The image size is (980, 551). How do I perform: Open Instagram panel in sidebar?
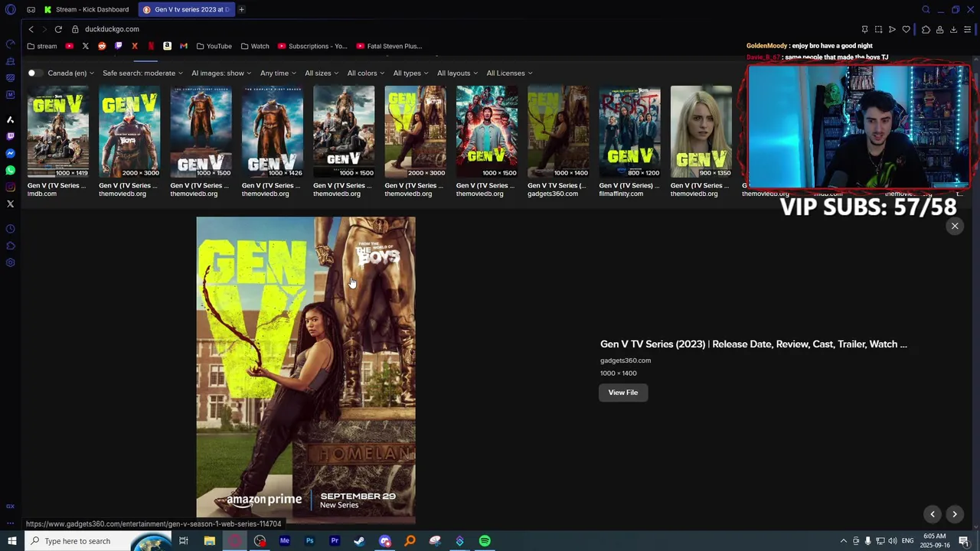coord(11,187)
